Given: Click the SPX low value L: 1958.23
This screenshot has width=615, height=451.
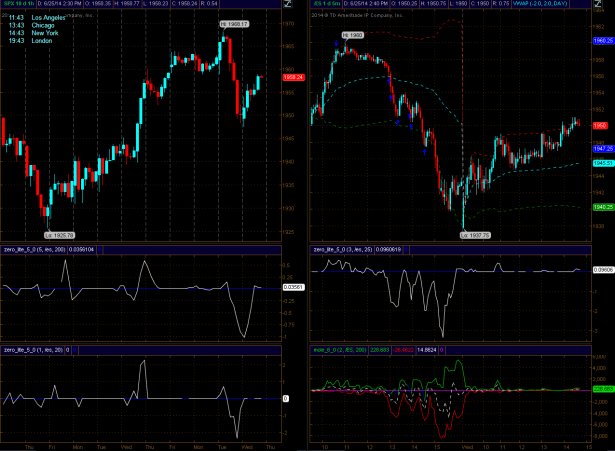Looking at the screenshot, I should pos(156,4).
